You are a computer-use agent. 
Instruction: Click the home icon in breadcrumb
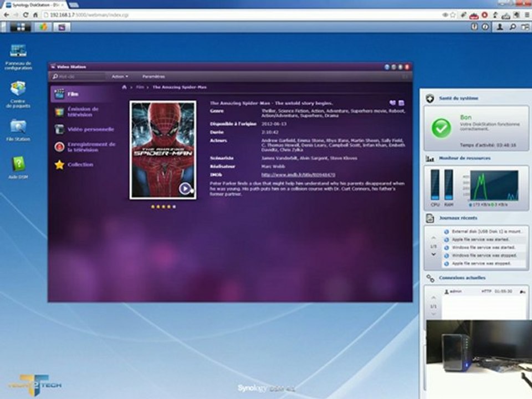pyautogui.click(x=124, y=86)
